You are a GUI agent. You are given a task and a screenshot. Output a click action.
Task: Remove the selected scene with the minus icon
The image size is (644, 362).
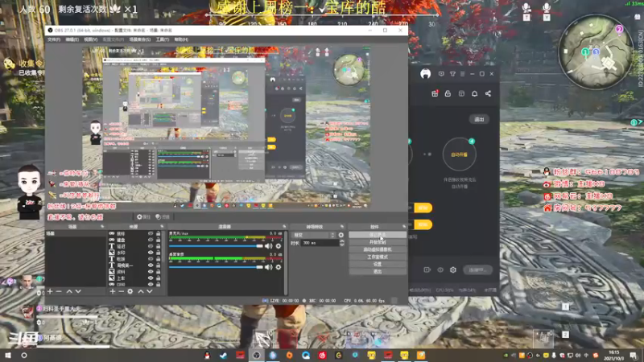(59, 291)
